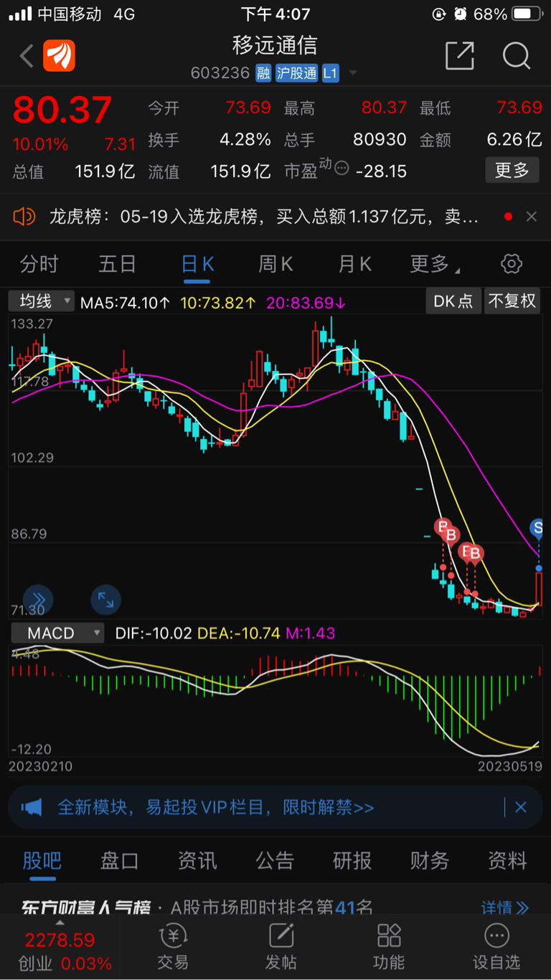Tap the 不复权 adjustment button
Viewport: 551px width, 980px height.
pyautogui.click(x=512, y=301)
